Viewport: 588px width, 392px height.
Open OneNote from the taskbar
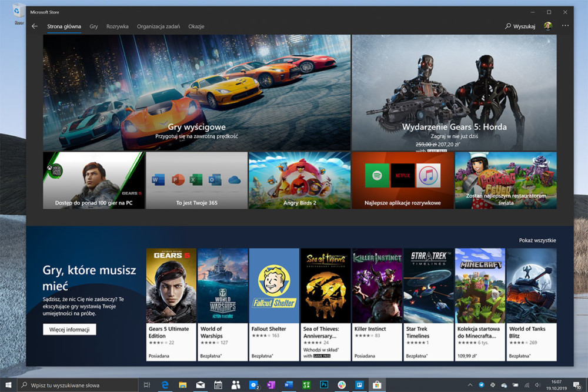(270, 385)
